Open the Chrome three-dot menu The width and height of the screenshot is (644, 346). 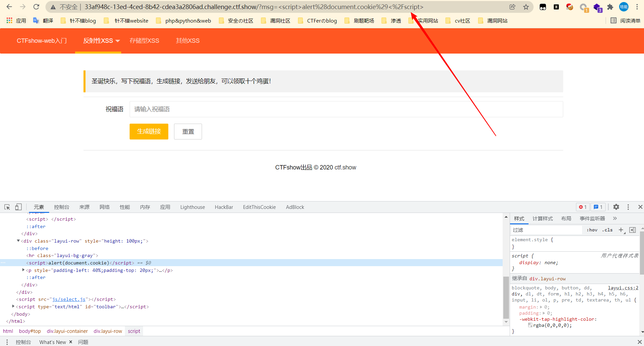(x=637, y=7)
